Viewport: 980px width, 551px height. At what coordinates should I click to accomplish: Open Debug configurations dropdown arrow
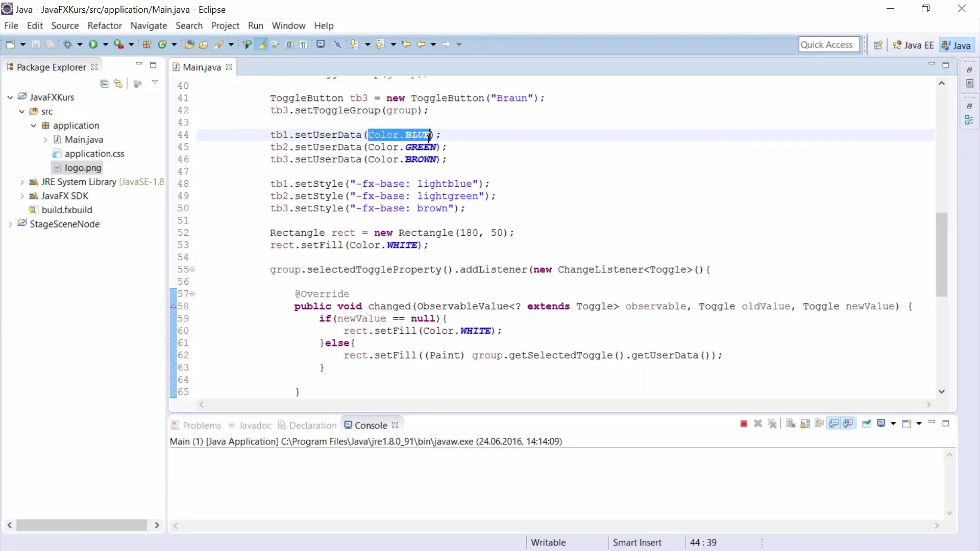(80, 45)
